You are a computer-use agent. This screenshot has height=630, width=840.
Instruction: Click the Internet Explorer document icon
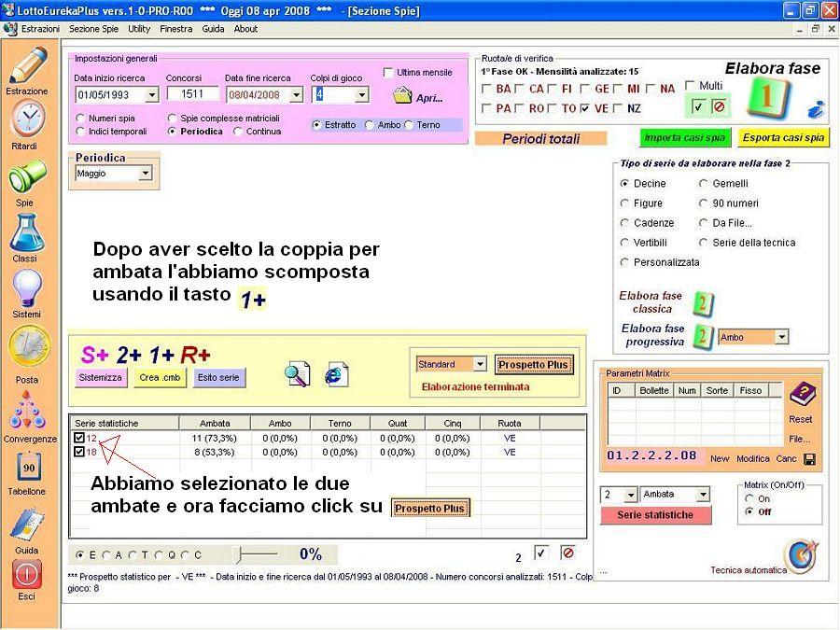pyautogui.click(x=336, y=374)
